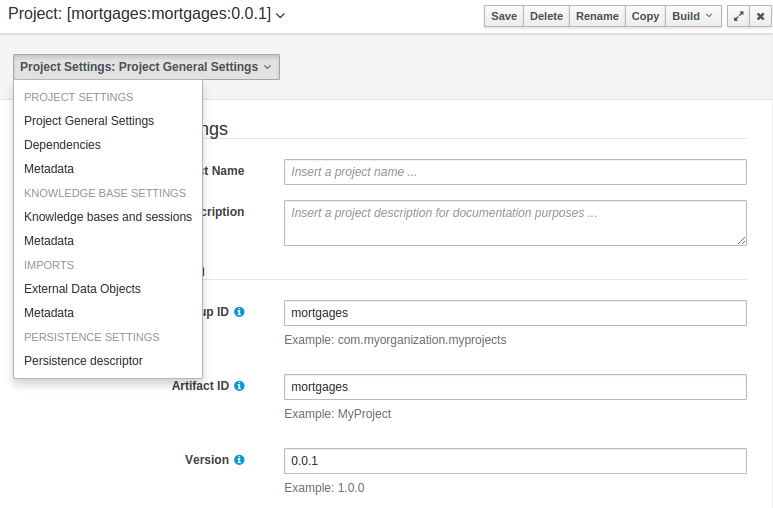Click the Artifact ID field containing mortgages
Viewport: 773px width, 508px height.
pyautogui.click(x=515, y=387)
